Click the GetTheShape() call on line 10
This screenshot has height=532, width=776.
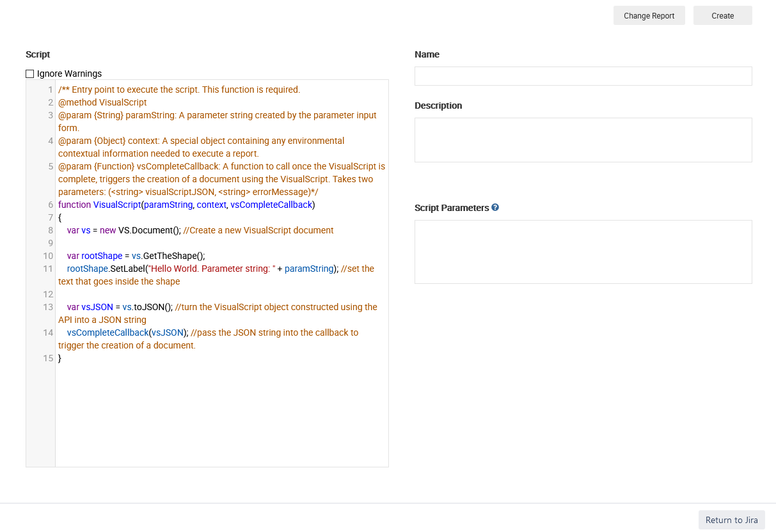click(173, 256)
